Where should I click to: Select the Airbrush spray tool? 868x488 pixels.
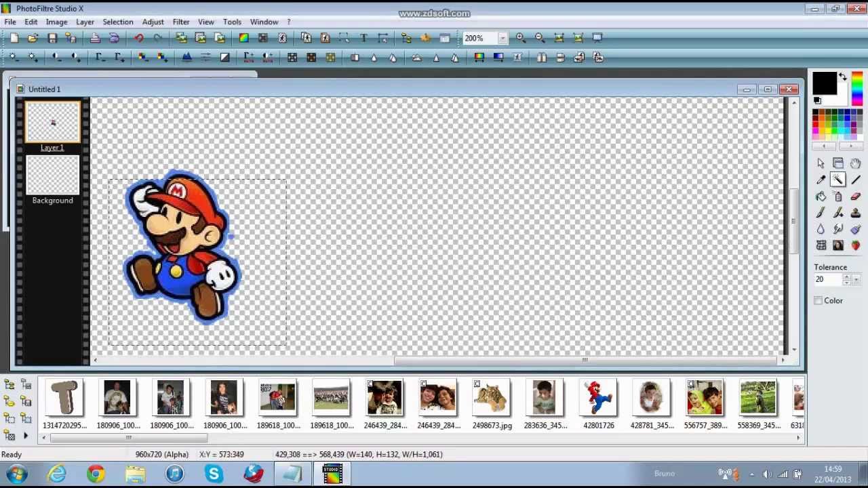(838, 196)
